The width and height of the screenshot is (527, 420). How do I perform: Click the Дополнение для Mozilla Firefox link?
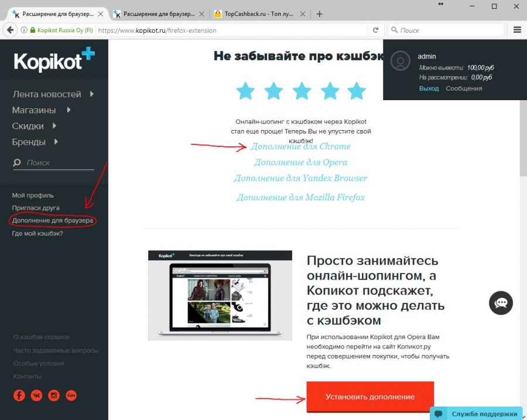click(x=300, y=197)
